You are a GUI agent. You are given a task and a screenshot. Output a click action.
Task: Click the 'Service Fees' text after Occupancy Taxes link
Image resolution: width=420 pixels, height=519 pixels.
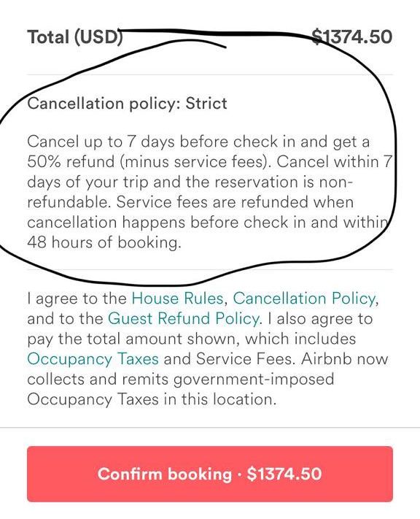click(245, 359)
